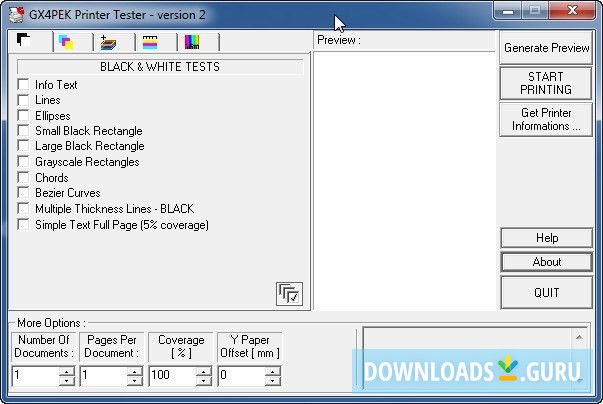Click START PRINTING

tap(546, 83)
